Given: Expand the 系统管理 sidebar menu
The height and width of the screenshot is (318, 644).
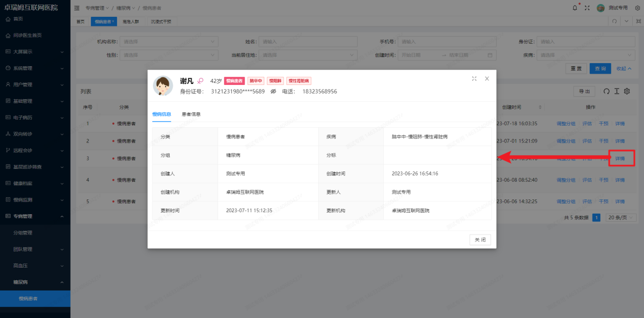Looking at the screenshot, I should [35, 68].
